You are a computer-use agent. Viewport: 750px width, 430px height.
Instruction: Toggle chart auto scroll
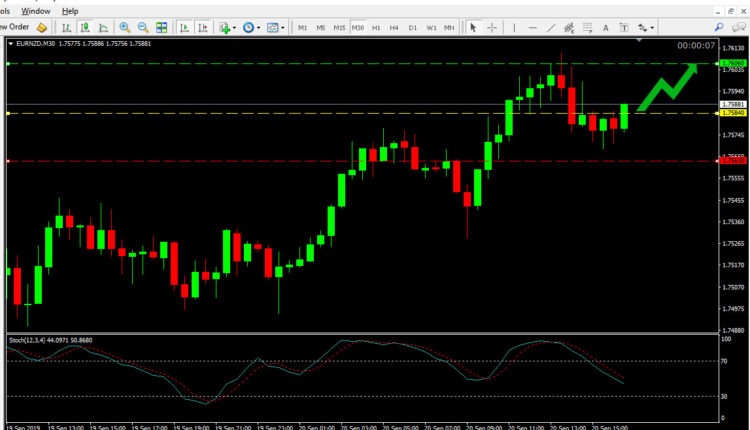click(184, 28)
